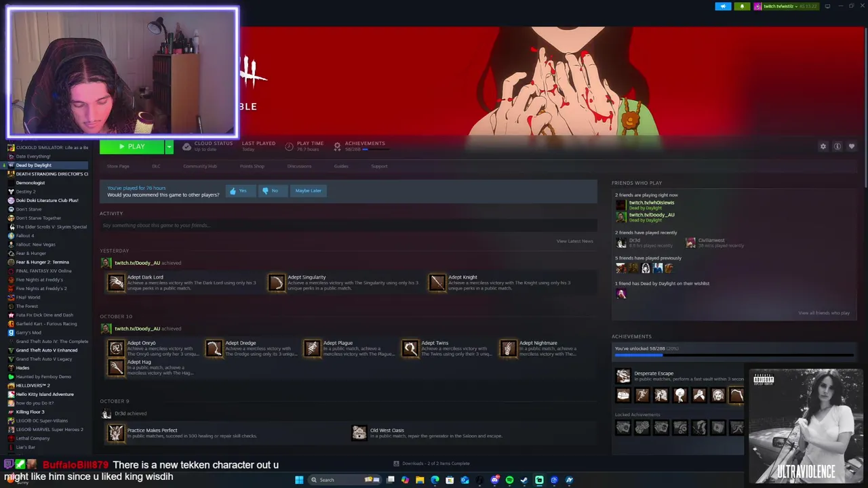Open Windows Start menu

(299, 480)
